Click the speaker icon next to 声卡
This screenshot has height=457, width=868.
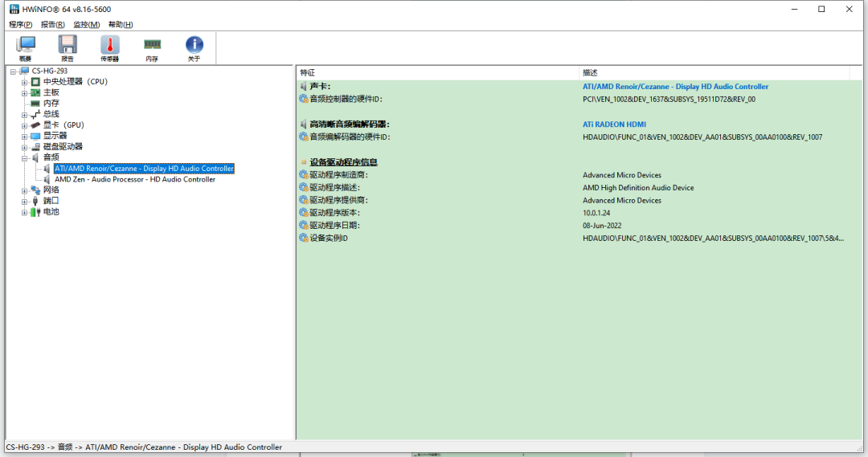pyautogui.click(x=303, y=86)
